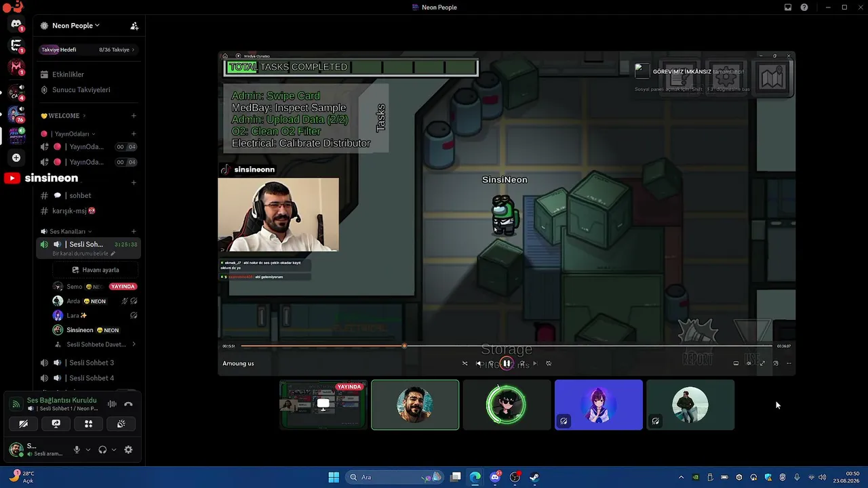Open Discord from the Windows taskbar
The height and width of the screenshot is (488, 868).
(495, 477)
